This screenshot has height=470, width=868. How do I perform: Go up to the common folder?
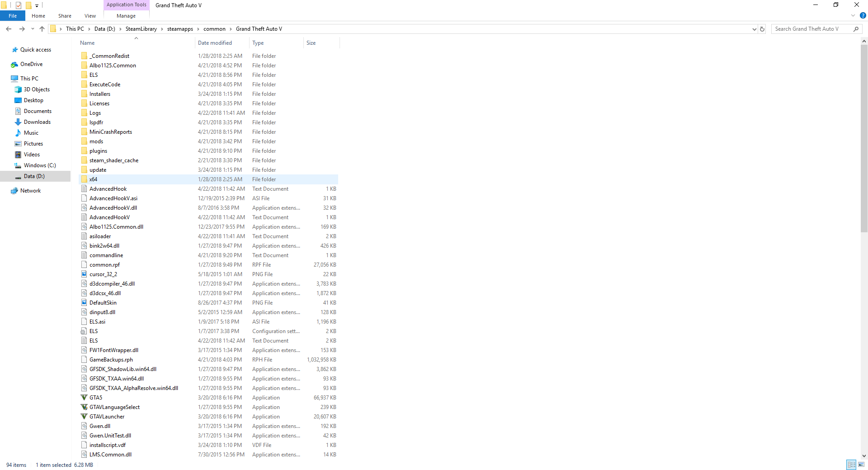click(42, 29)
